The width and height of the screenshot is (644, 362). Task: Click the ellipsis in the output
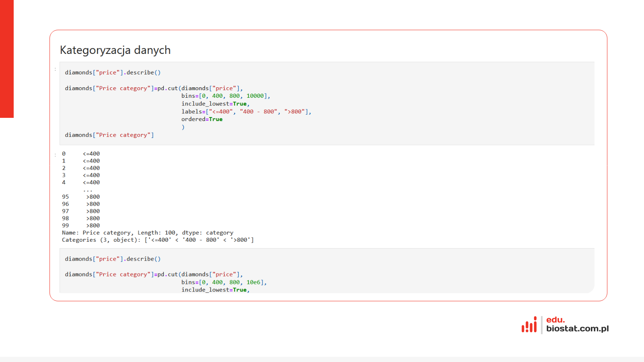(x=88, y=189)
